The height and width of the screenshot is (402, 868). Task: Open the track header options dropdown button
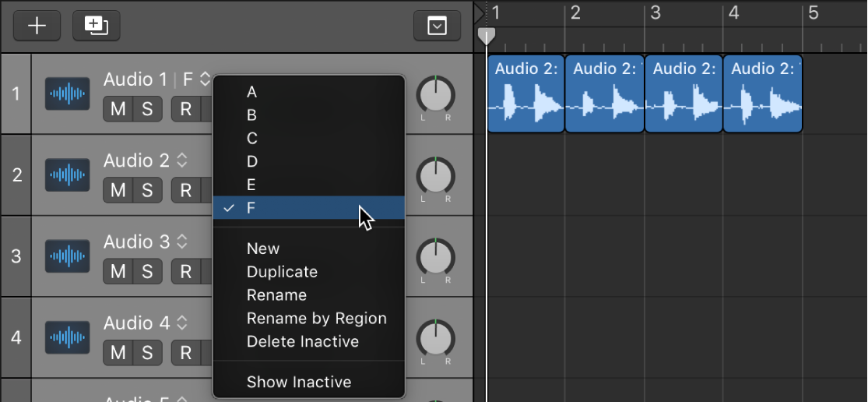pos(438,26)
